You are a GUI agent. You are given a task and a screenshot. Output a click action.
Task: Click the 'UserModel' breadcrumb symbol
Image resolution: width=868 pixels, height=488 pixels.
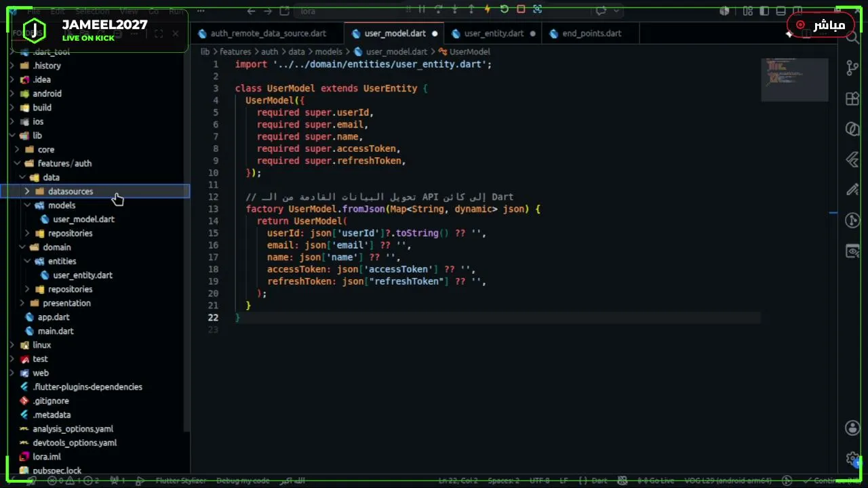click(x=469, y=52)
